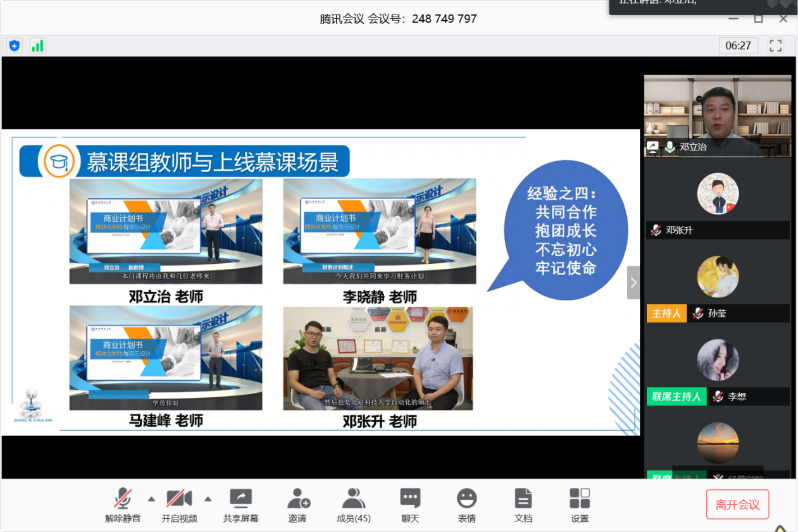
Task: Open the 成员(45) member list
Action: pos(353,502)
